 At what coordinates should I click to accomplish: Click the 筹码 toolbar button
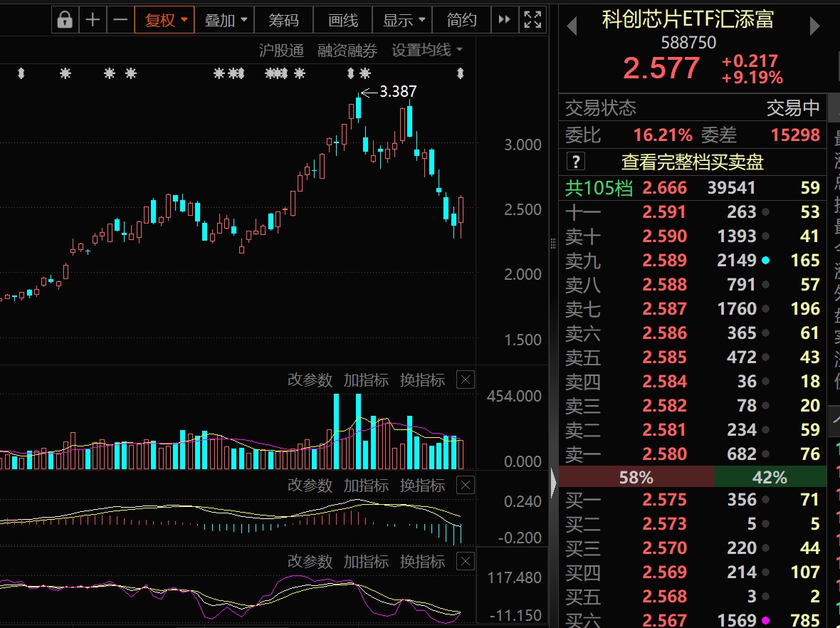283,21
